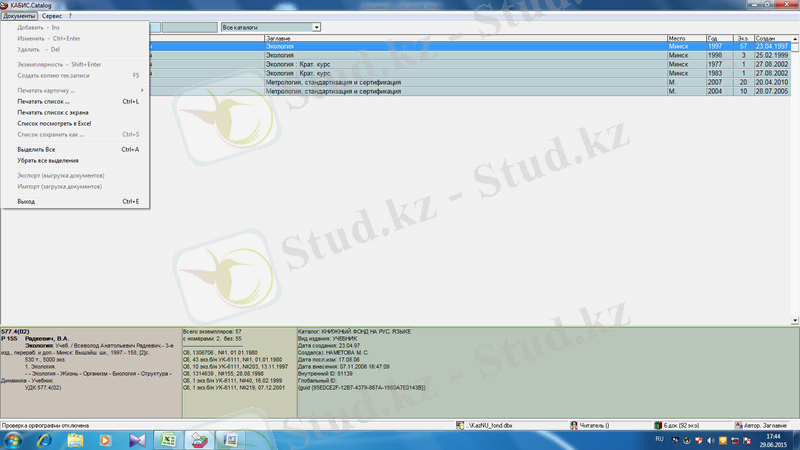The width and height of the screenshot is (800, 450).
Task: Click the network tray icon with red X
Action: pos(735,440)
